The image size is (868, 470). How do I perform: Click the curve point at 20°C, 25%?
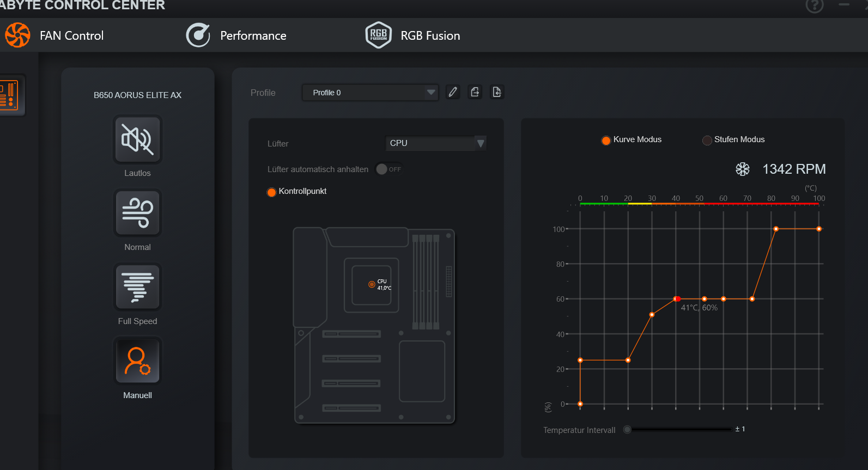(628, 361)
